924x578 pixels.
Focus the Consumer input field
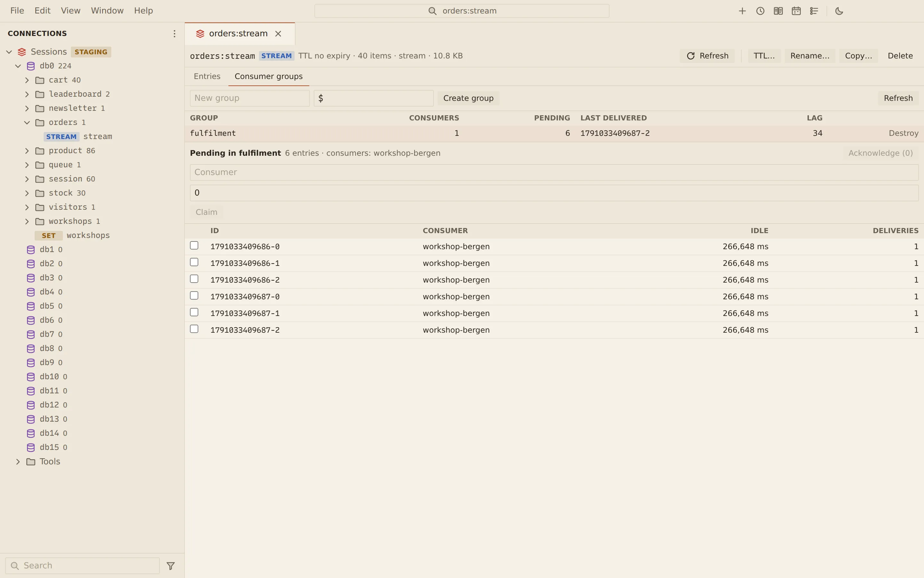pos(554,172)
